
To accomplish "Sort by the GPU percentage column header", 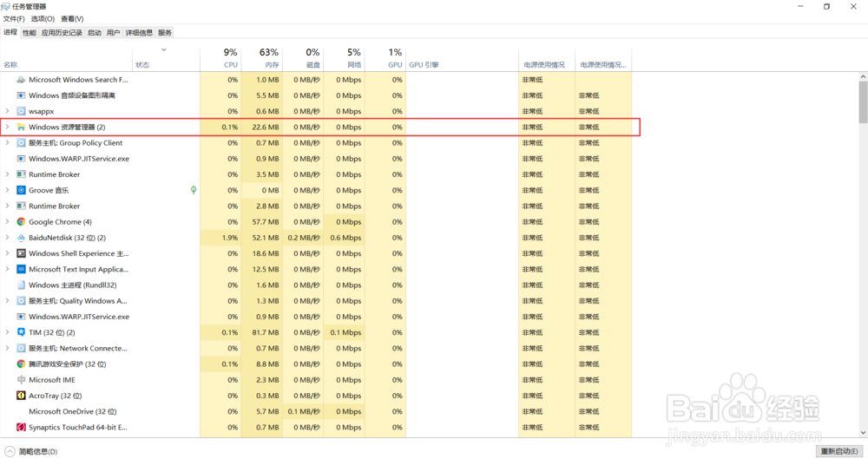I will coord(385,57).
